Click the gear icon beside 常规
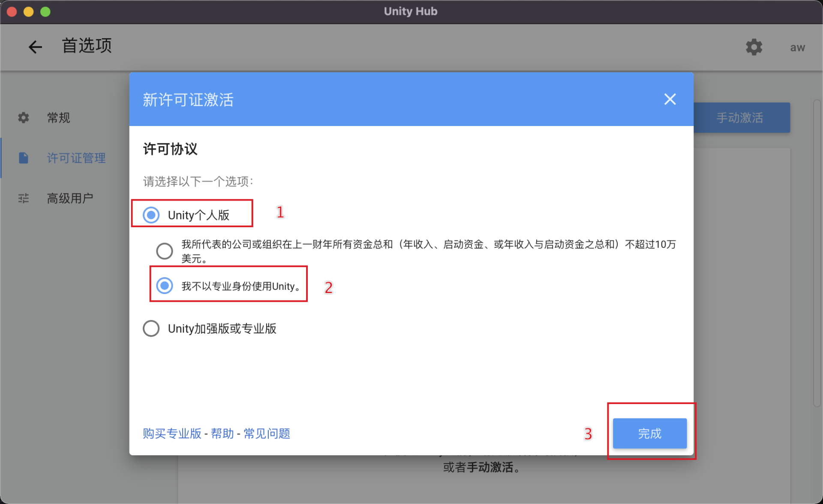823x504 pixels. tap(24, 117)
